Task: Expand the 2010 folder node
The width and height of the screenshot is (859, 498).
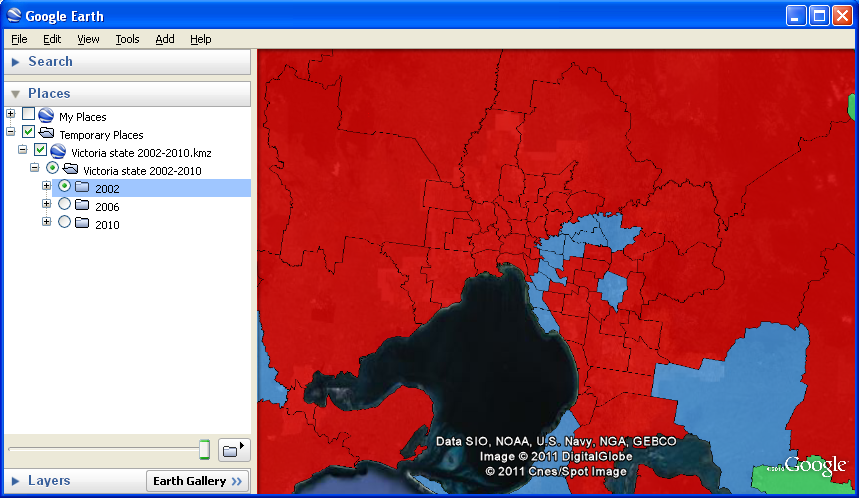Action: click(47, 222)
